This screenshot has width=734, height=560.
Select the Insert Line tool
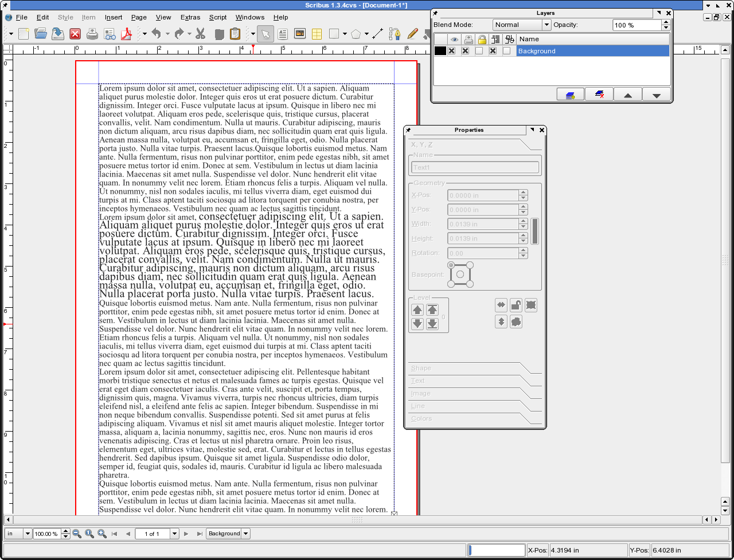coord(377,34)
